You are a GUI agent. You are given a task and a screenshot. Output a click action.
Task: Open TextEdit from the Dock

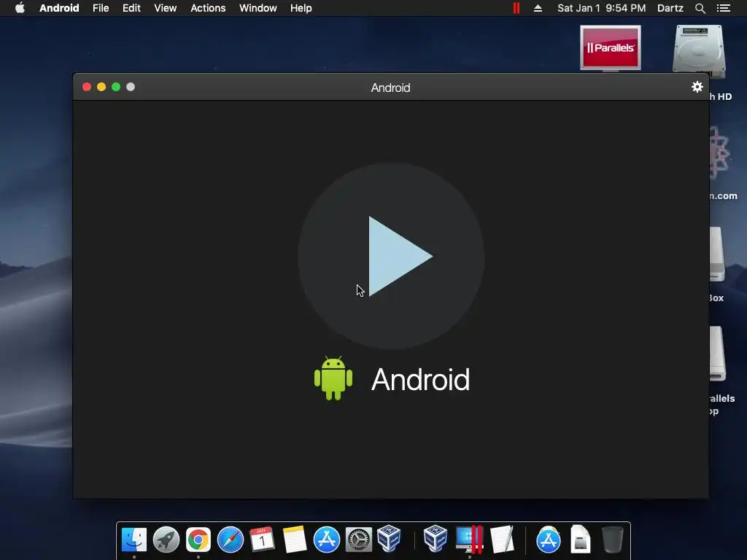pyautogui.click(x=502, y=540)
